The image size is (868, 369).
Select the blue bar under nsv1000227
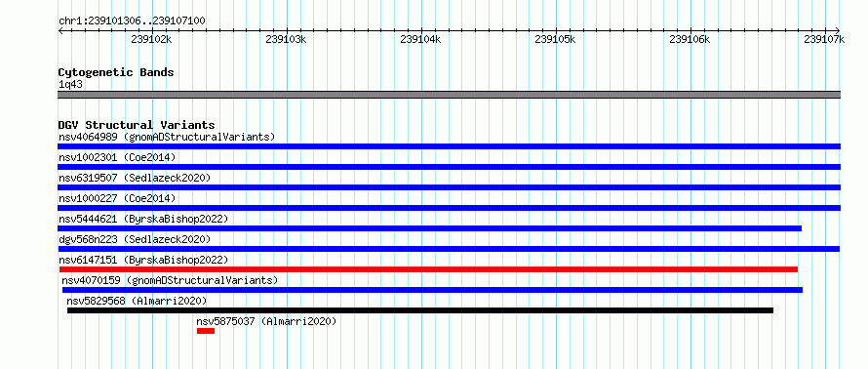pyautogui.click(x=449, y=208)
